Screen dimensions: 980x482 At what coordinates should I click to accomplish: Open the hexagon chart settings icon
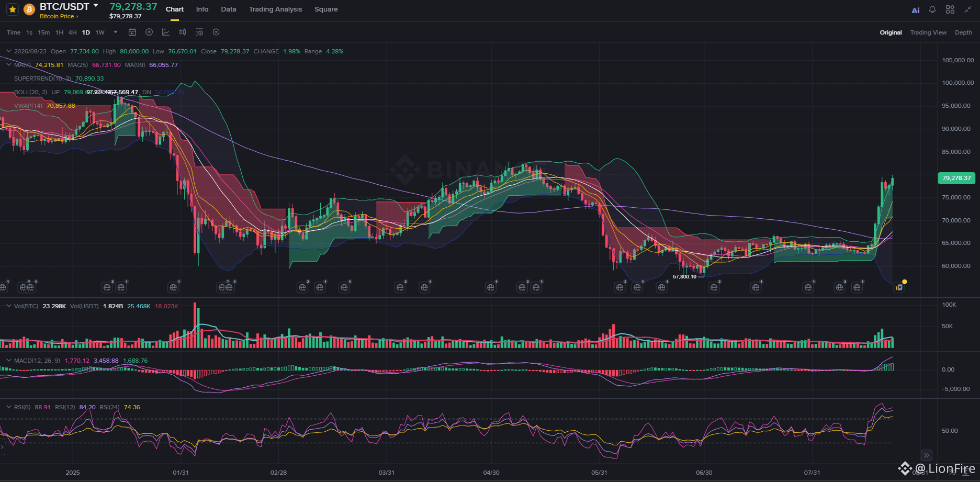click(216, 32)
